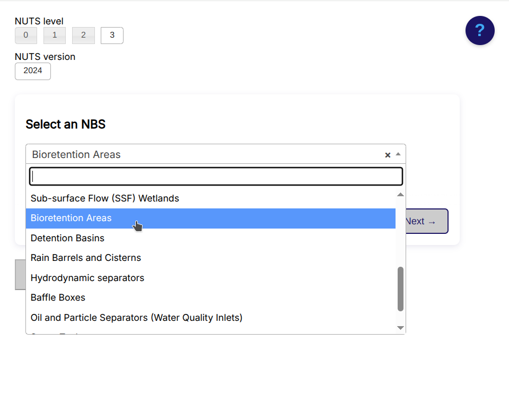Viewport: 509px width, 420px height.
Task: Open the question mark help icon
Action: pos(479,30)
